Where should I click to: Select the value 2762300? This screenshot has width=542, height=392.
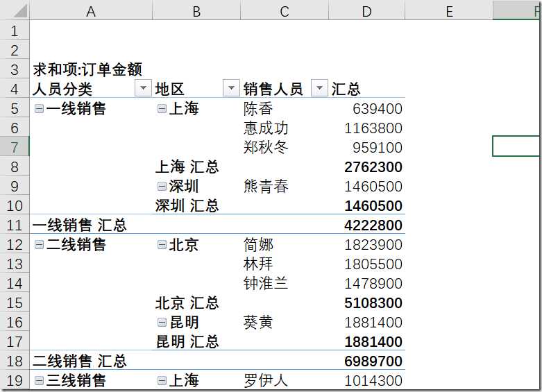373,167
